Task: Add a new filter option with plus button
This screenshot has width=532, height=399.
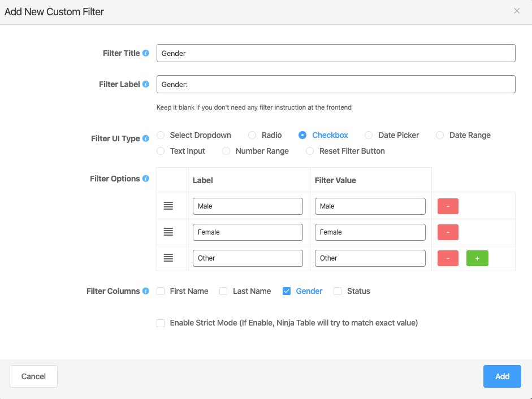Action: pos(477,258)
